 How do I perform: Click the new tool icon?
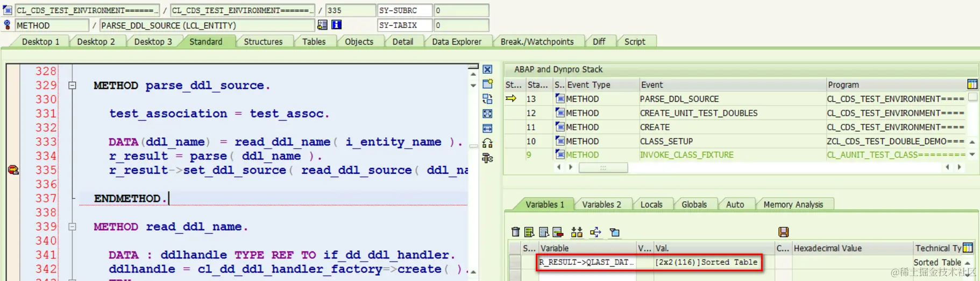tap(487, 84)
